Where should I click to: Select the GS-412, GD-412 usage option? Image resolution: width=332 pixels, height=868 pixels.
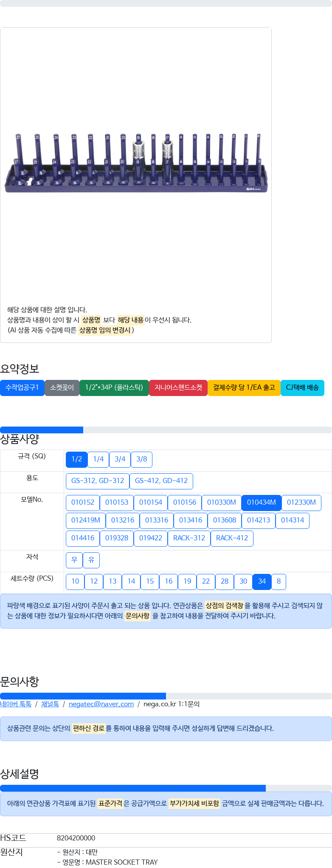tap(161, 481)
